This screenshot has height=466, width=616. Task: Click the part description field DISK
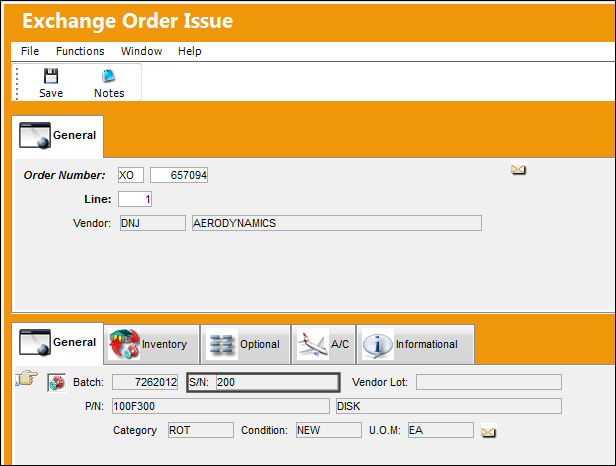(449, 406)
